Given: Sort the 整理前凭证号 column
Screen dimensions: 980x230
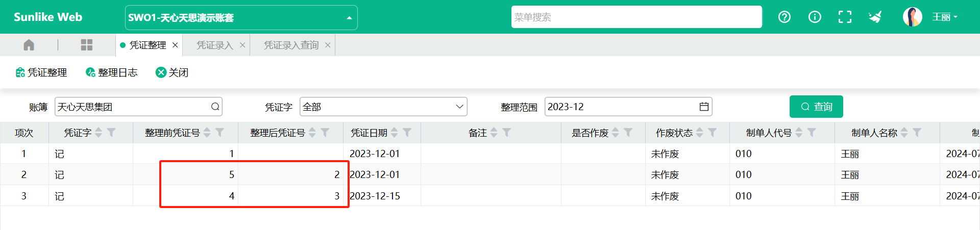Looking at the screenshot, I should pos(207,133).
